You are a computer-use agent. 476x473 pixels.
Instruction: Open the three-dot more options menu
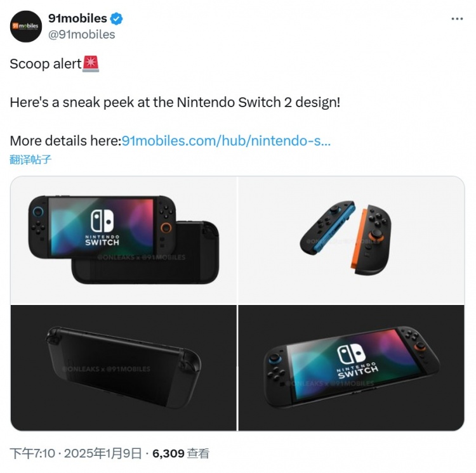[457, 19]
